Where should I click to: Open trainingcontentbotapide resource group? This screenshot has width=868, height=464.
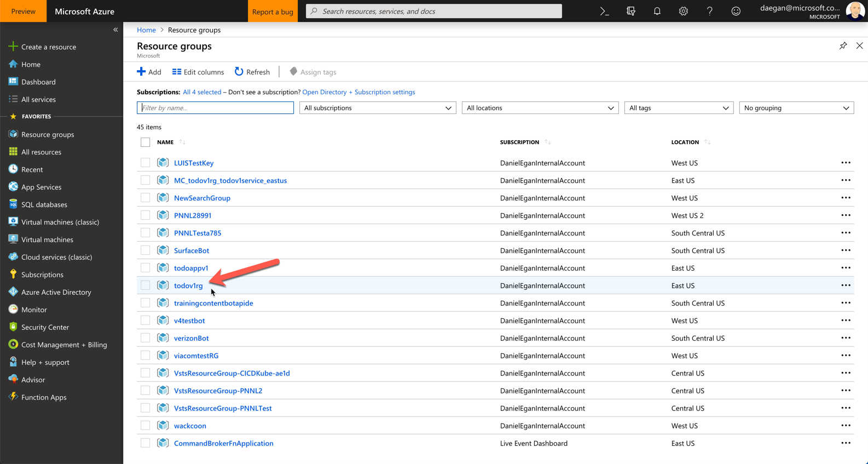point(213,303)
